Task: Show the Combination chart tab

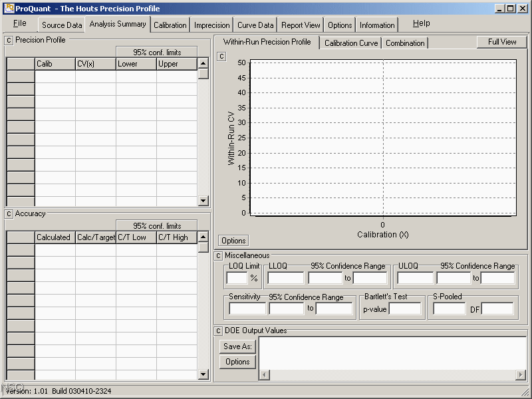Action: point(405,43)
